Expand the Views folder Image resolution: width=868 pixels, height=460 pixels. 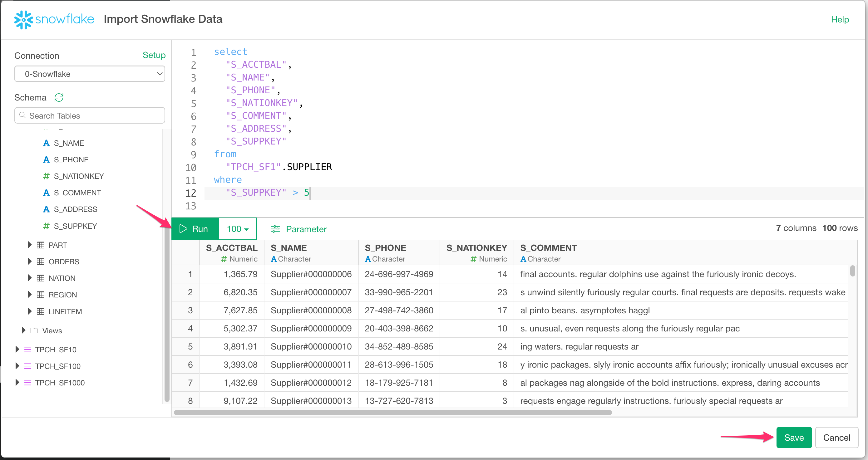(x=23, y=330)
